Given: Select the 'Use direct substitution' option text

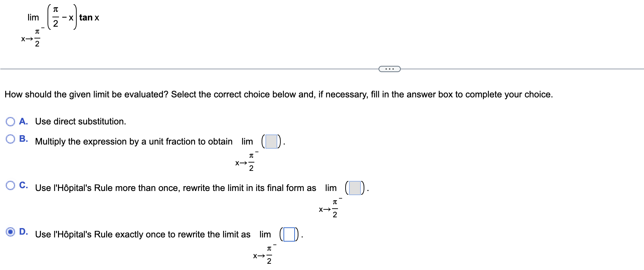Looking at the screenshot, I should 80,122.
